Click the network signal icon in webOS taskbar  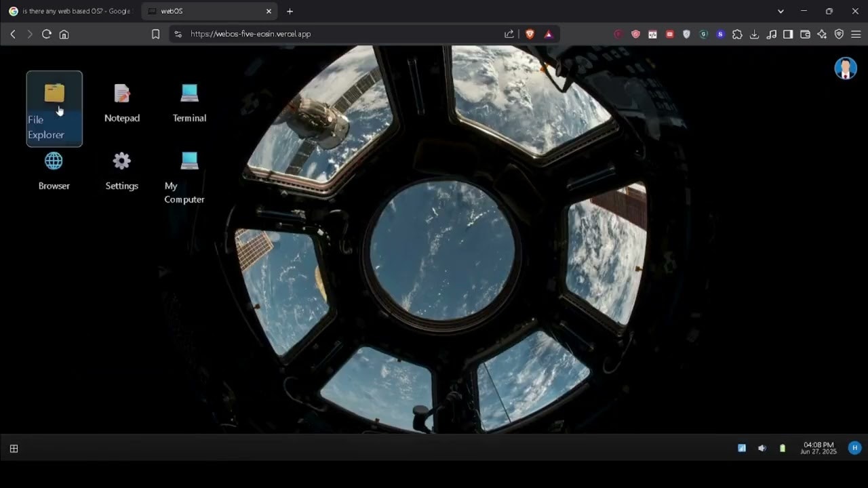click(x=742, y=448)
